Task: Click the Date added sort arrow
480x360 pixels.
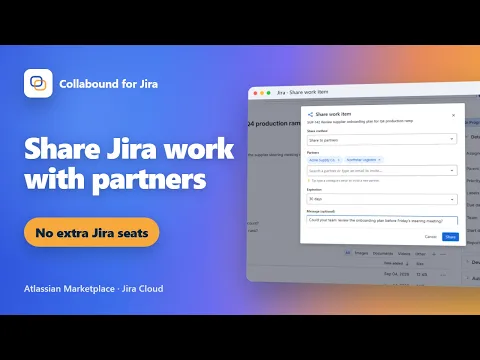Action: click(x=407, y=264)
